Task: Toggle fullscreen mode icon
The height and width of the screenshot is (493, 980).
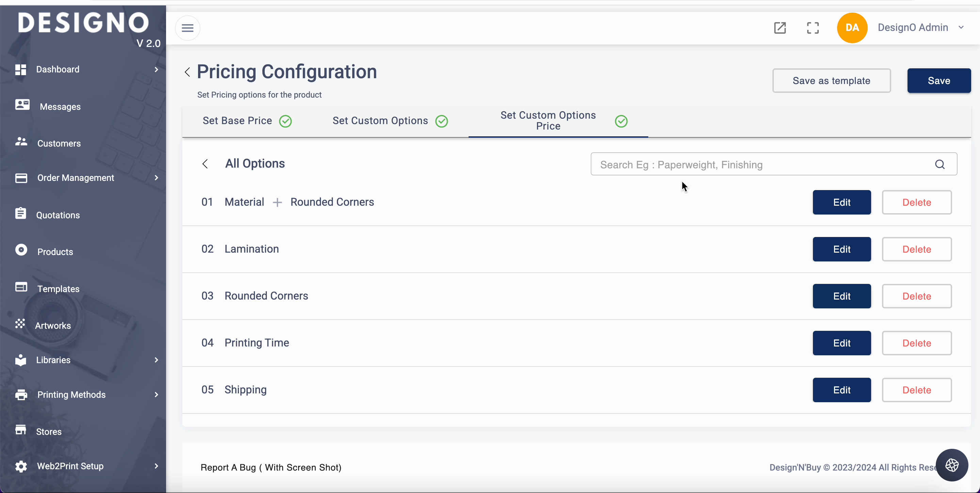Action: [813, 28]
